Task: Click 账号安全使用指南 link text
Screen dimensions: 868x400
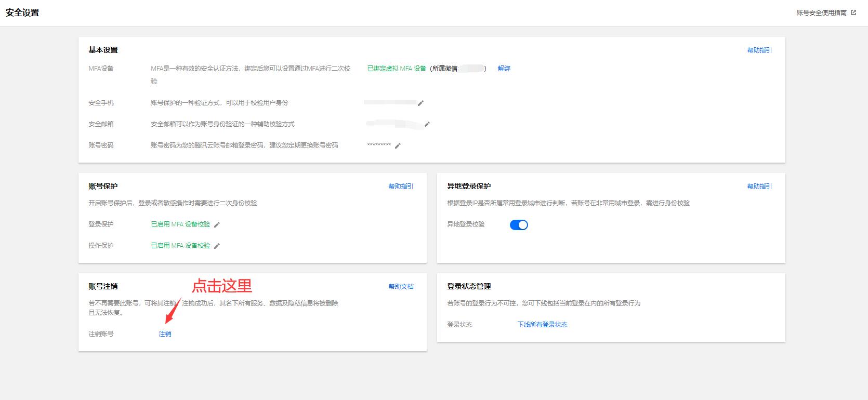Action: tap(822, 12)
